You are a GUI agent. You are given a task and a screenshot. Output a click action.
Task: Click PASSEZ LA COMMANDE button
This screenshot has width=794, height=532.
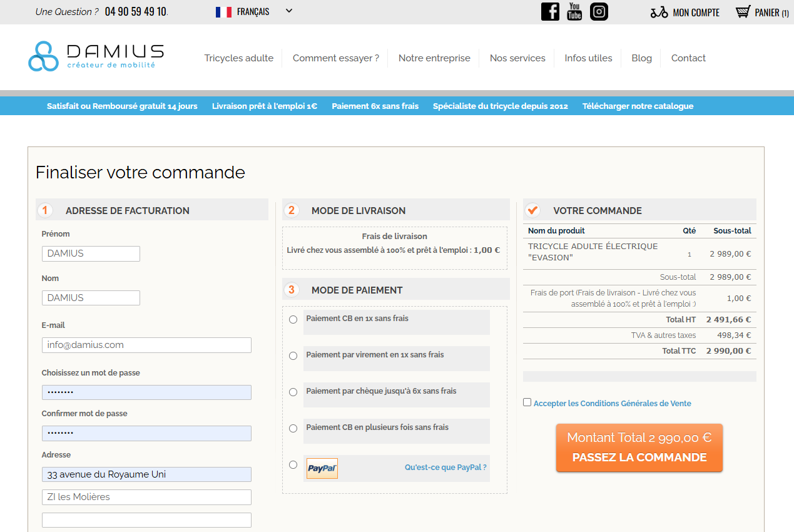(639, 458)
